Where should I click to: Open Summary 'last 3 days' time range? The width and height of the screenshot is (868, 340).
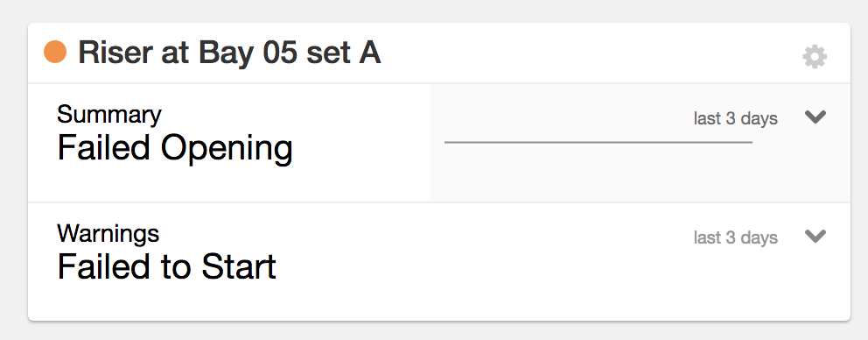click(736, 118)
